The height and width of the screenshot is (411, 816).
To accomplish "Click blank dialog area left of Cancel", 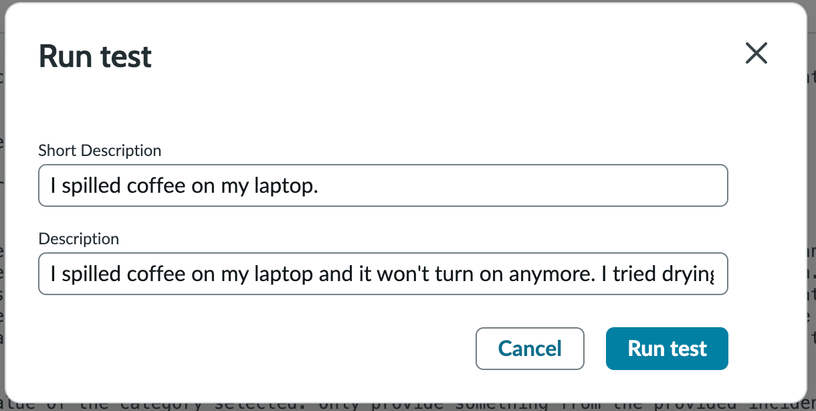I will [250, 348].
